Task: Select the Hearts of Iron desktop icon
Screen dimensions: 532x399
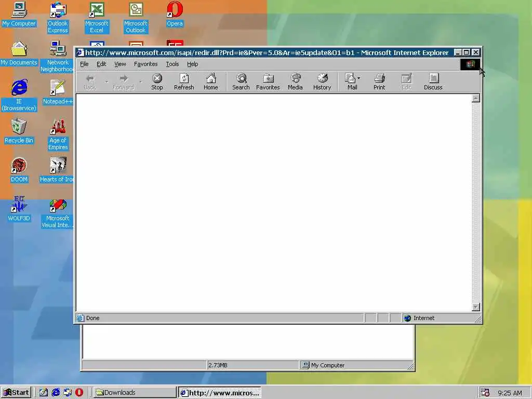Action: (57, 170)
